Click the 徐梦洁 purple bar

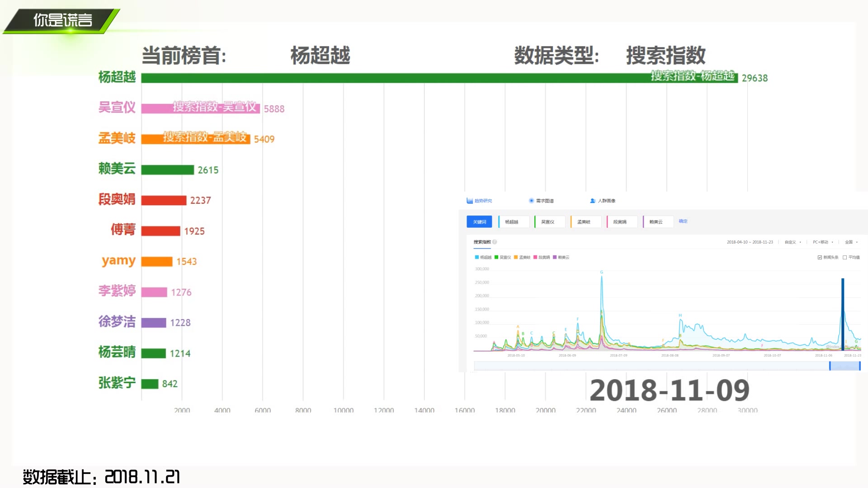(153, 323)
